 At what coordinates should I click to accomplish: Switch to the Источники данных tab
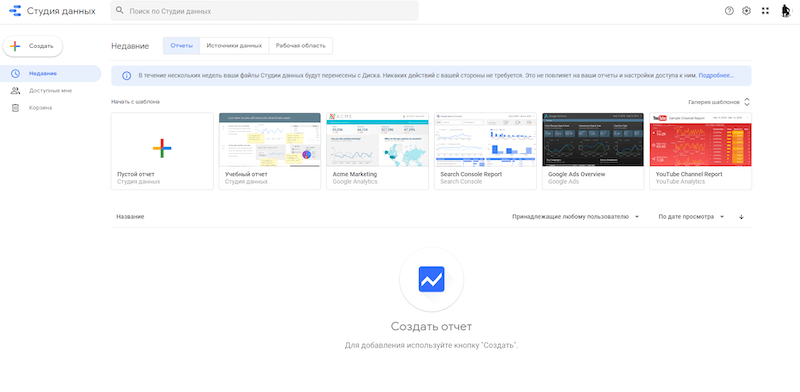click(234, 45)
